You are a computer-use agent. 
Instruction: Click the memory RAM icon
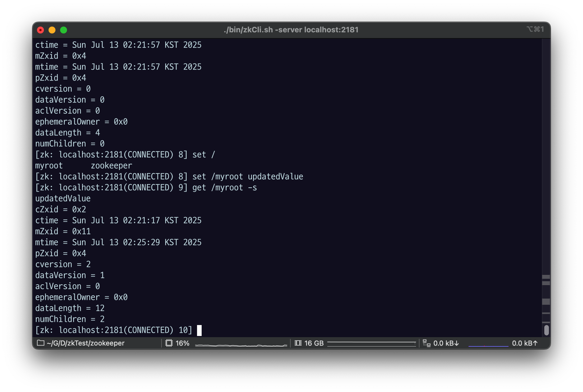(298, 343)
